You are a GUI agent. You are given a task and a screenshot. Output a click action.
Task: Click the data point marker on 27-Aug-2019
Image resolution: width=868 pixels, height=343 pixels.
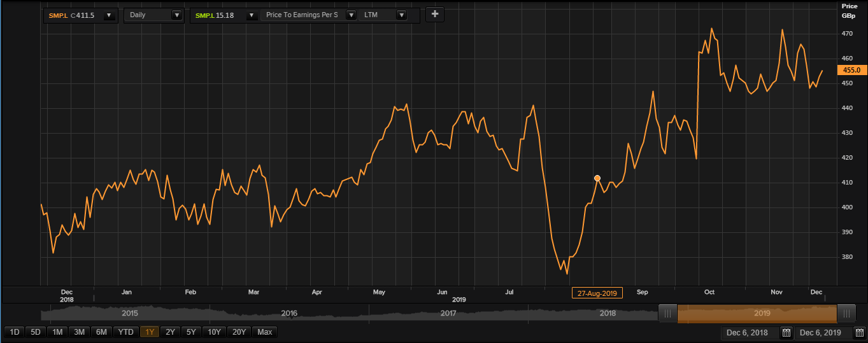point(597,178)
